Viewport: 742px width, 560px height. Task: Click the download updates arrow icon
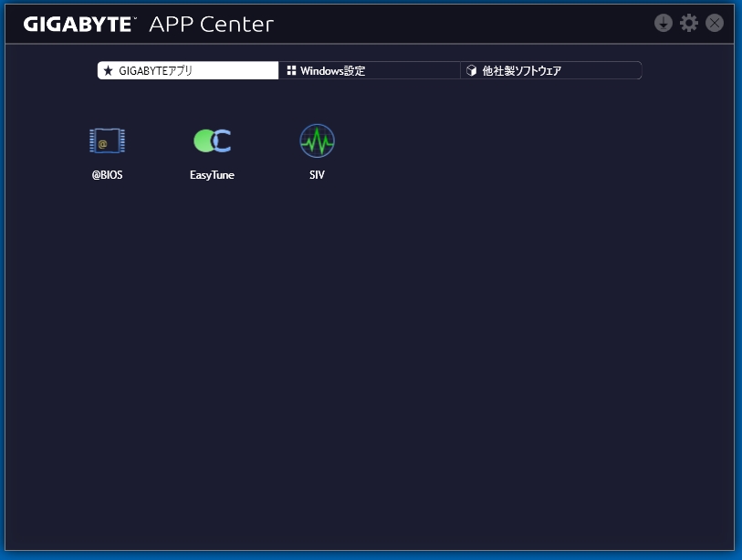[664, 23]
